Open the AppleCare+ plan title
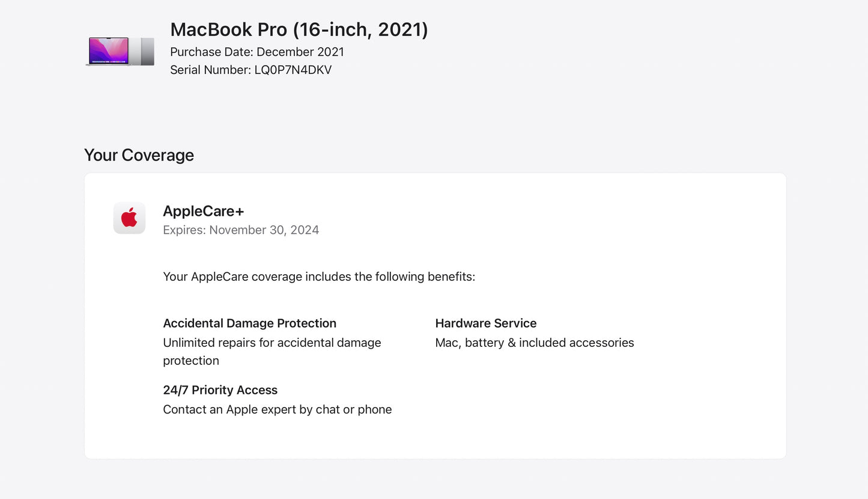868x499 pixels. tap(203, 211)
